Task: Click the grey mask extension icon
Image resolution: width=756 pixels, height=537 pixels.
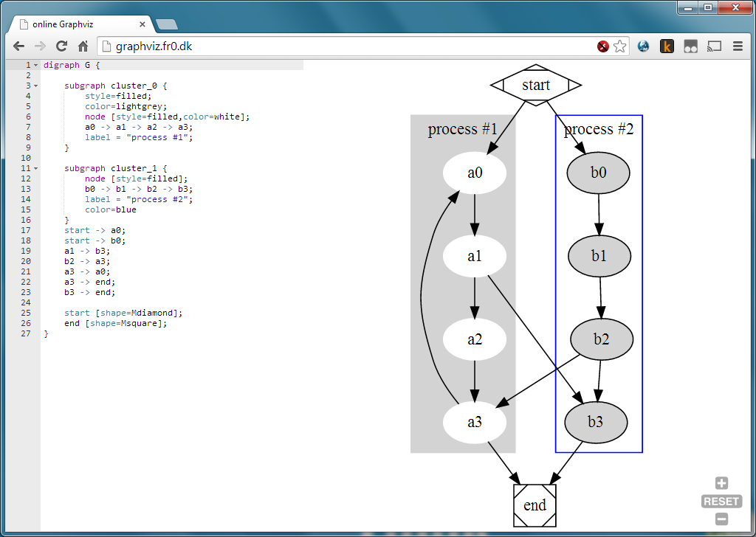Action: coord(690,46)
